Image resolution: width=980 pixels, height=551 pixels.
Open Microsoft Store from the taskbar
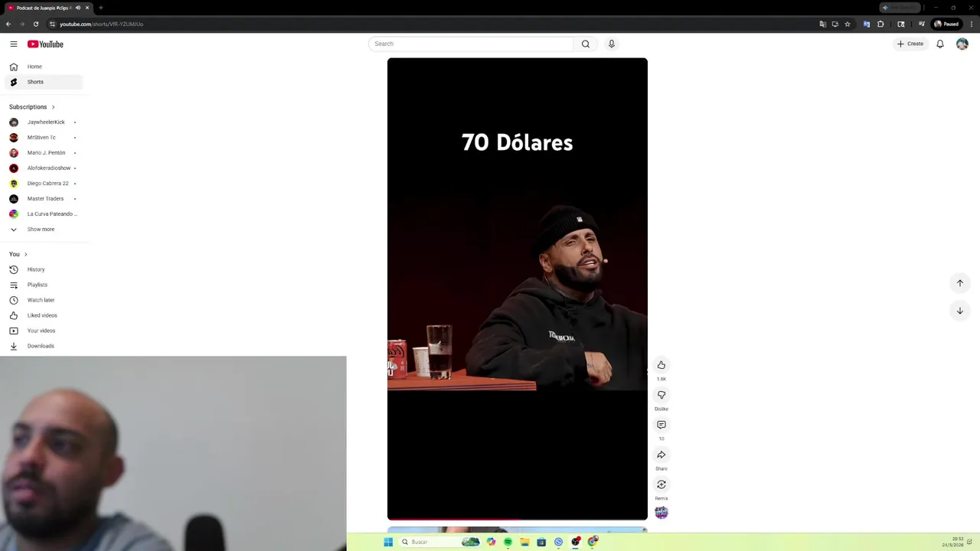click(x=541, y=542)
